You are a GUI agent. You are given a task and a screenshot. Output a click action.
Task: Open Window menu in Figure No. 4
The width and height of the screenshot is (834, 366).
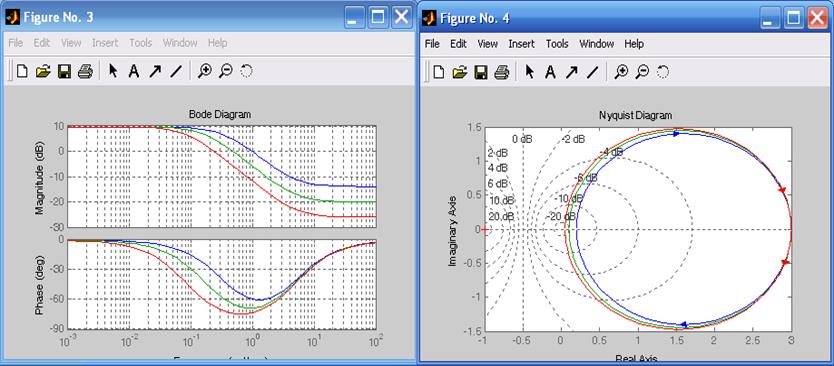click(596, 44)
